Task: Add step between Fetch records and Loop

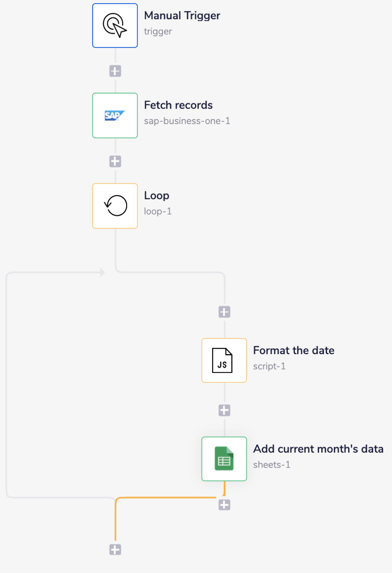Action: tap(115, 161)
